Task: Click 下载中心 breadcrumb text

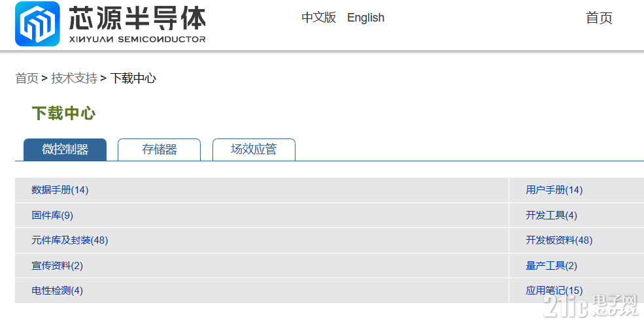Action: (133, 78)
